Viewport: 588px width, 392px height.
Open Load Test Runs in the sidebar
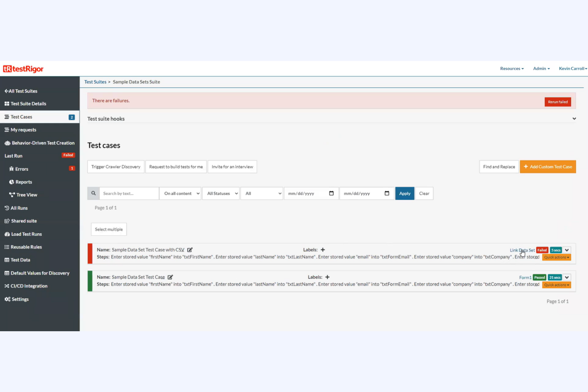tap(26, 234)
